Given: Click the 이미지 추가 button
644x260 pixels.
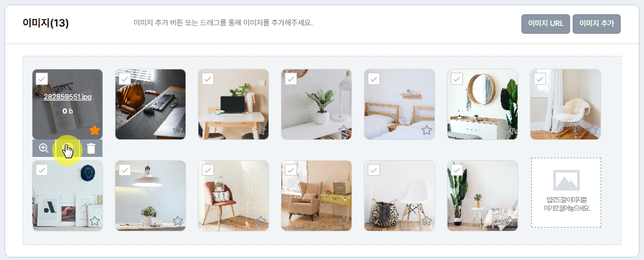Looking at the screenshot, I should coord(597,24).
